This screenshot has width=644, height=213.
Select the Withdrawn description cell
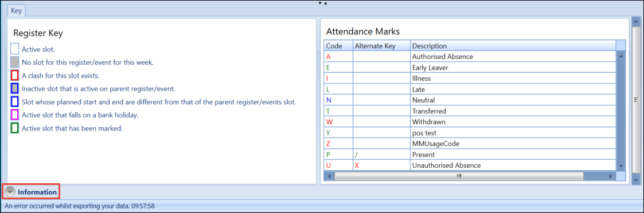513,122
